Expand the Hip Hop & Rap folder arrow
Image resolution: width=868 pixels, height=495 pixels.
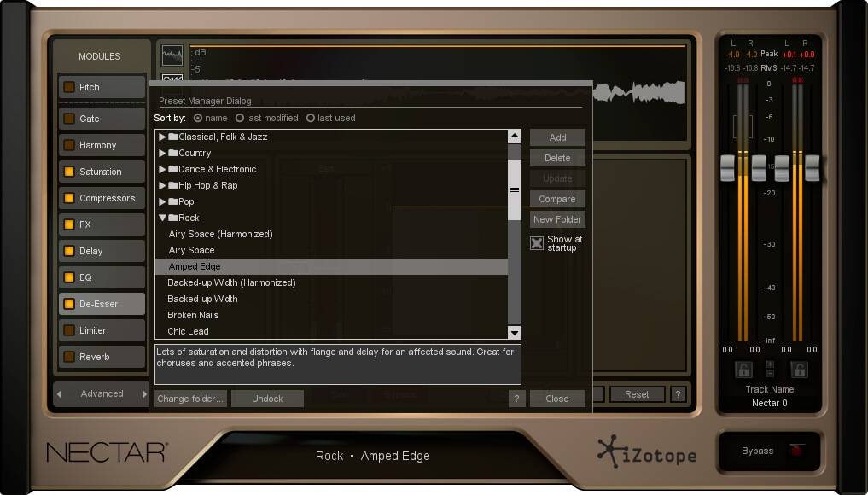162,185
